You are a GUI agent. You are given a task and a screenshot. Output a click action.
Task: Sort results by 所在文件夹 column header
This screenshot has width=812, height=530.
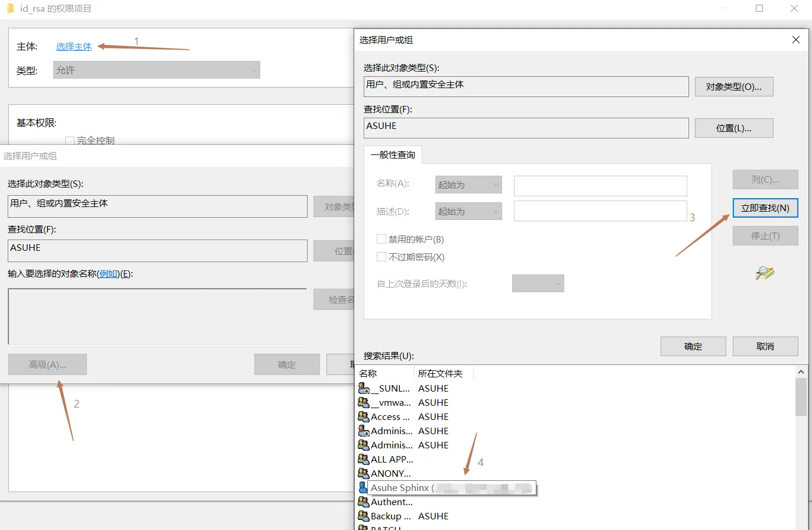click(x=444, y=373)
